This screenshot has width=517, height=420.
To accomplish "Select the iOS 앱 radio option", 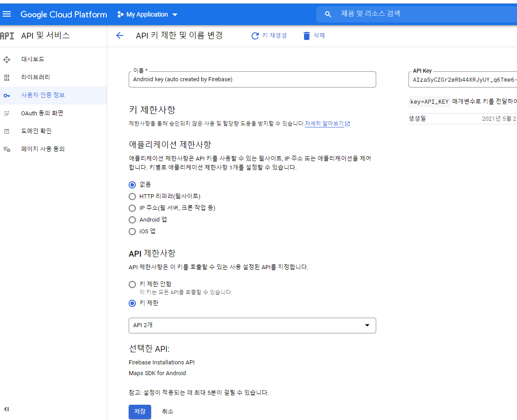I will [x=132, y=232].
